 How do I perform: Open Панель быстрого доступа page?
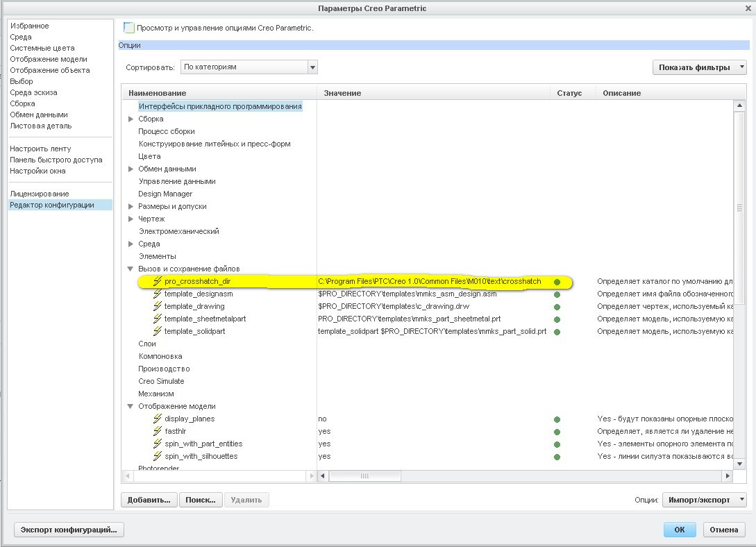(x=56, y=160)
